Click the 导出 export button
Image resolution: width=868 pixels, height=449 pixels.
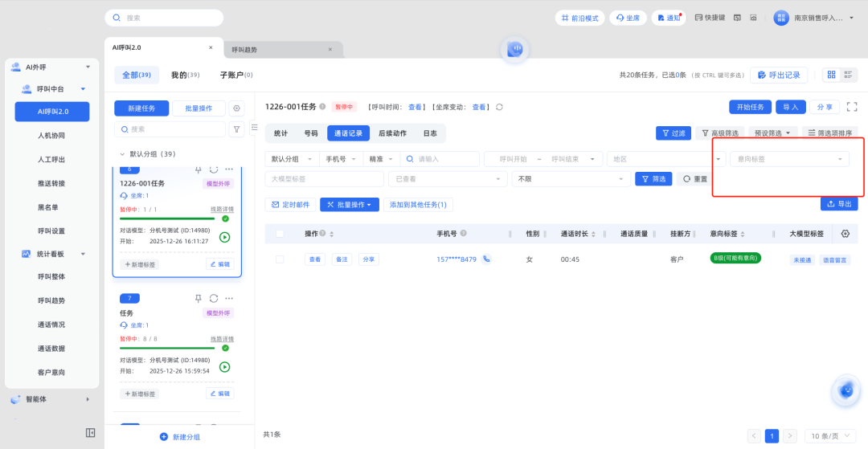(838, 204)
